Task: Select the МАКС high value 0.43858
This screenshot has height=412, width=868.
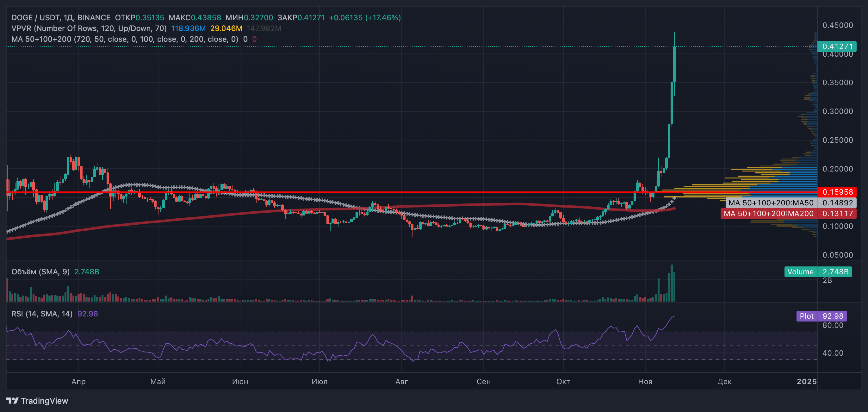Action: pyautogui.click(x=206, y=17)
